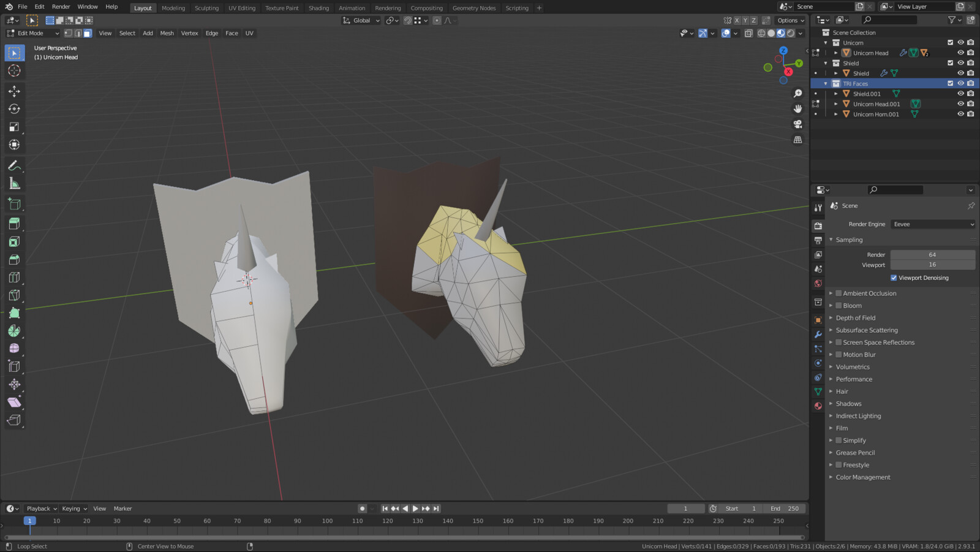The width and height of the screenshot is (980, 552).
Task: Click the Render samples 64 field
Action: [933, 255]
